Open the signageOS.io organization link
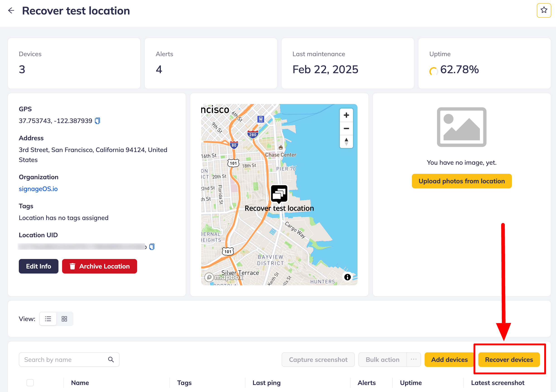Image resolution: width=556 pixels, height=392 pixels. point(38,189)
